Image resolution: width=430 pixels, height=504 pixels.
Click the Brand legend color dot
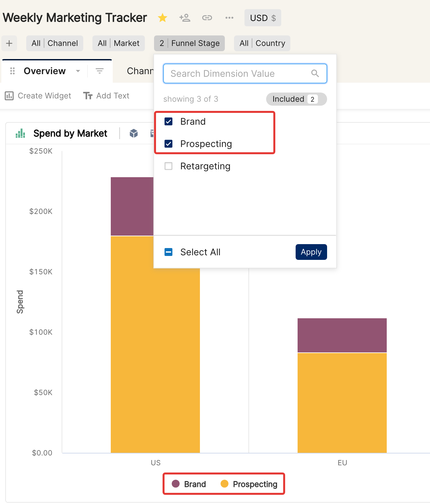click(176, 484)
